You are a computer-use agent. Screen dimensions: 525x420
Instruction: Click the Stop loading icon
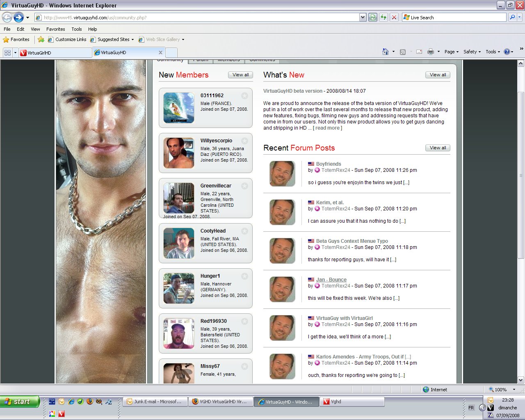(x=394, y=17)
